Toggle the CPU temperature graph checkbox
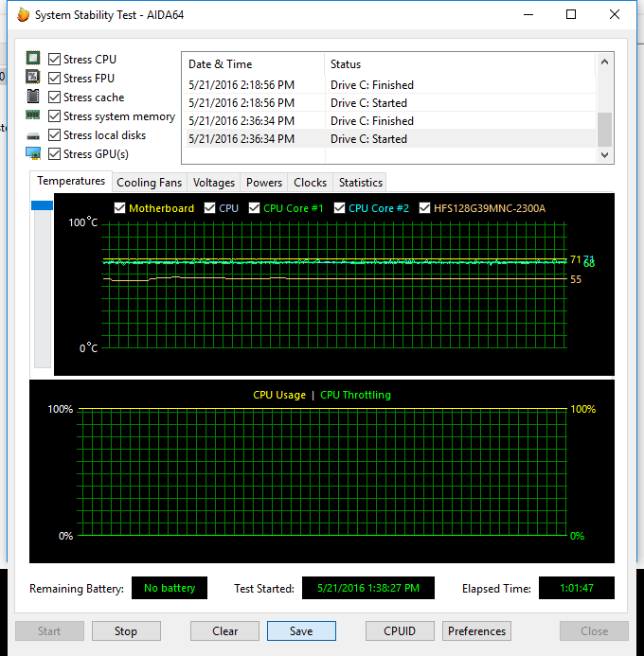This screenshot has width=644, height=656. tap(209, 208)
